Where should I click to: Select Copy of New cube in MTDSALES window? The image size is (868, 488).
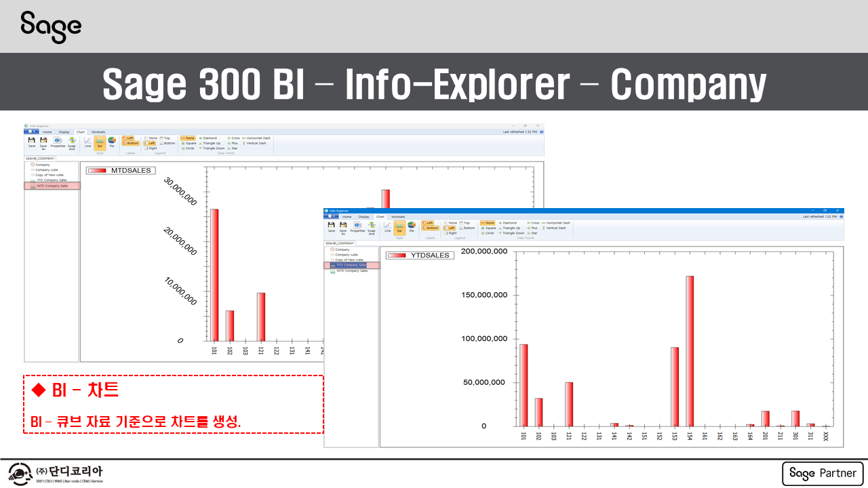(x=46, y=175)
